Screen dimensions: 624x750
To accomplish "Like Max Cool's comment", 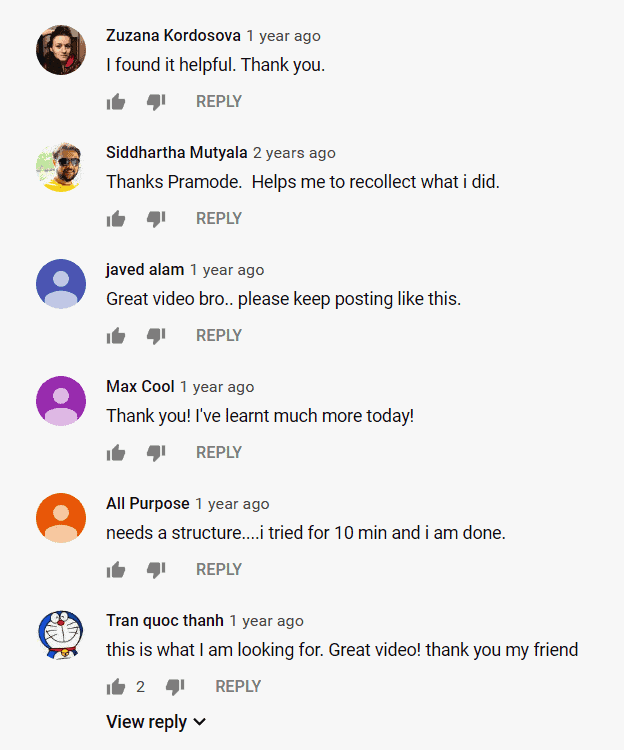I will pos(116,453).
